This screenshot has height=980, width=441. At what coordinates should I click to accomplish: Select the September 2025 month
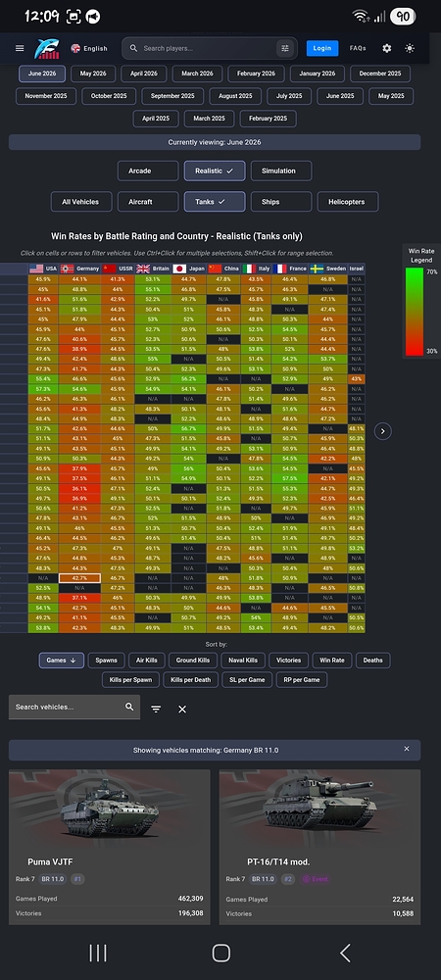coord(173,96)
